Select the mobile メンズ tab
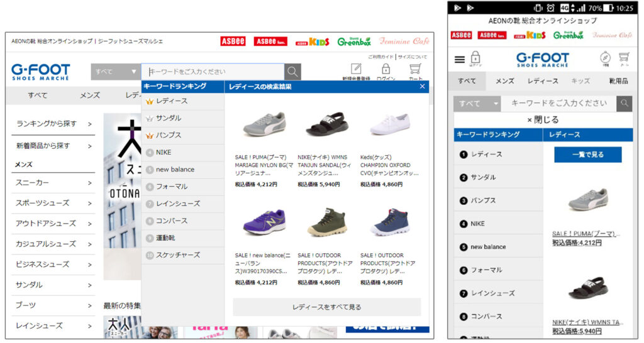The image size is (644, 343). (504, 81)
